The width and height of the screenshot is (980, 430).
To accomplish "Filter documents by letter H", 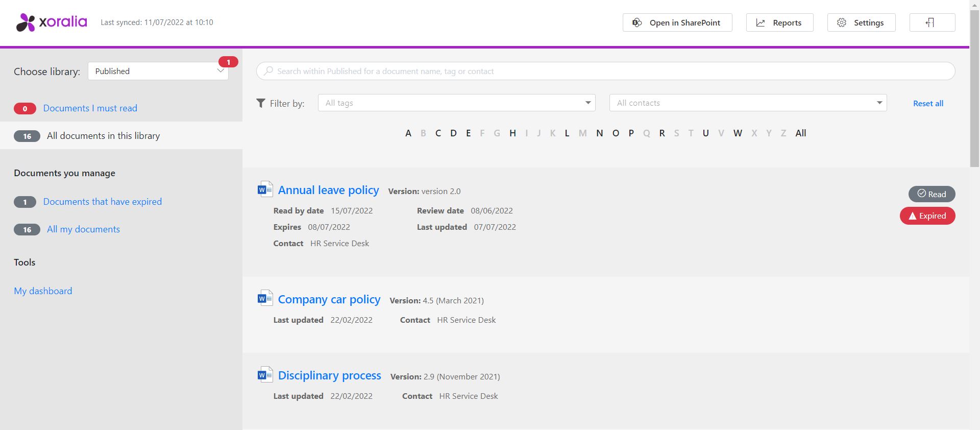I will (512, 133).
